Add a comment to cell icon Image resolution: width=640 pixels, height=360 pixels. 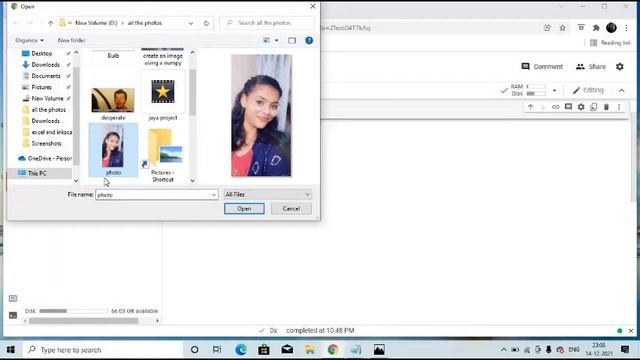click(x=568, y=107)
